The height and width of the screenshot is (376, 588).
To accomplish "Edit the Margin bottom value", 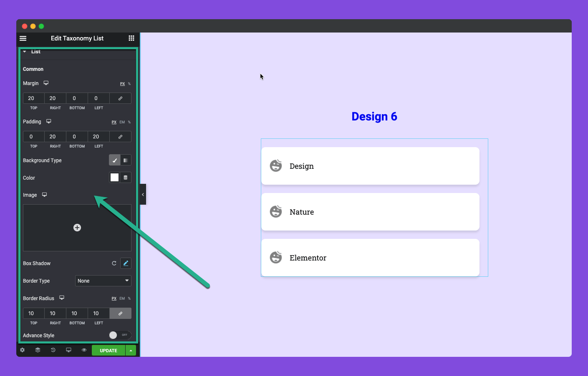I will [77, 98].
